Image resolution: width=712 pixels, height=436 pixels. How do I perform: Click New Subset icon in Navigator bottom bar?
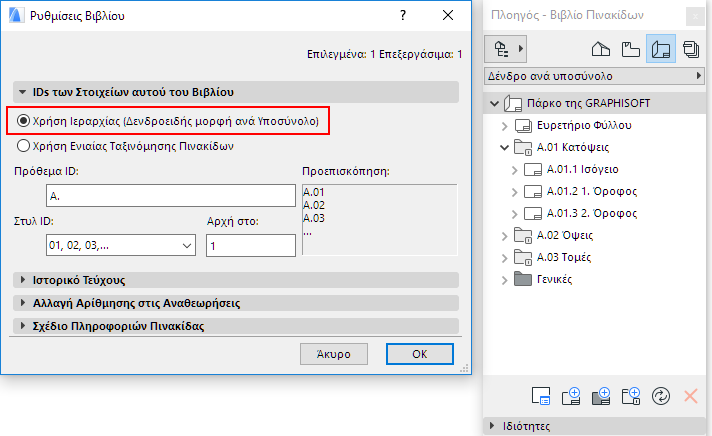coord(631,396)
